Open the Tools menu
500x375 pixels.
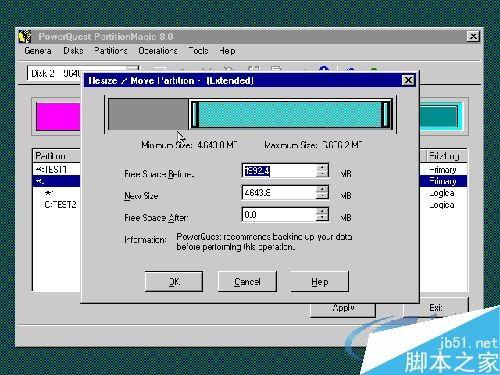click(198, 51)
